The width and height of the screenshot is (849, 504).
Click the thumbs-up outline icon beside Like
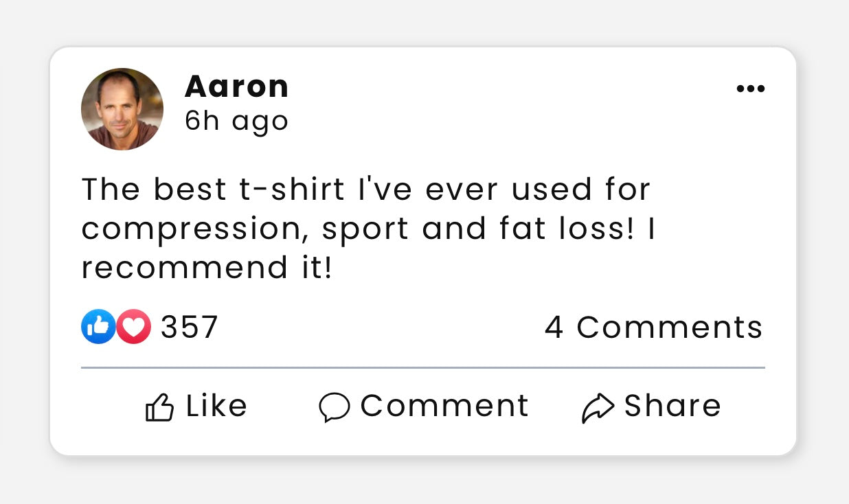pyautogui.click(x=159, y=407)
